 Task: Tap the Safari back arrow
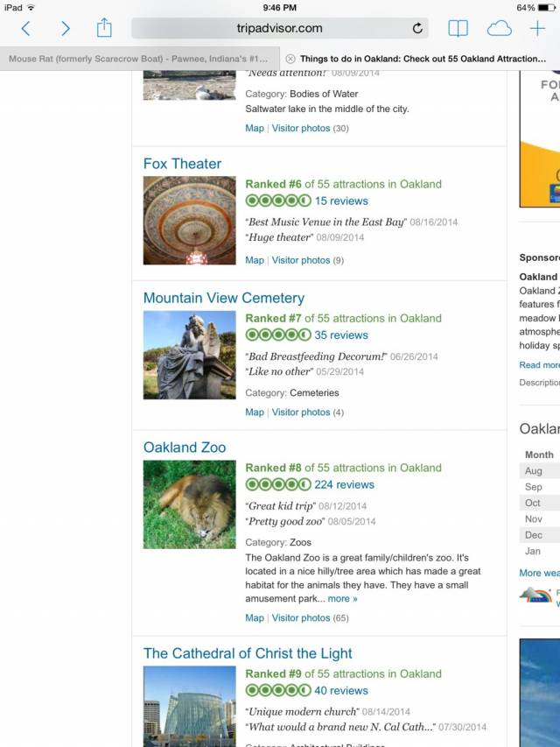tap(26, 29)
